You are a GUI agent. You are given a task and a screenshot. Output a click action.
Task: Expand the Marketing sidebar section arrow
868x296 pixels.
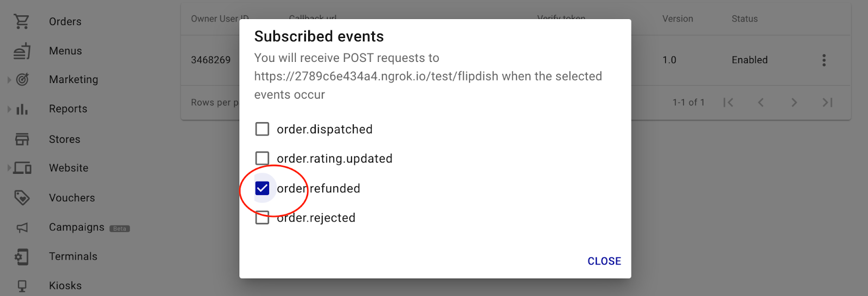click(9, 80)
